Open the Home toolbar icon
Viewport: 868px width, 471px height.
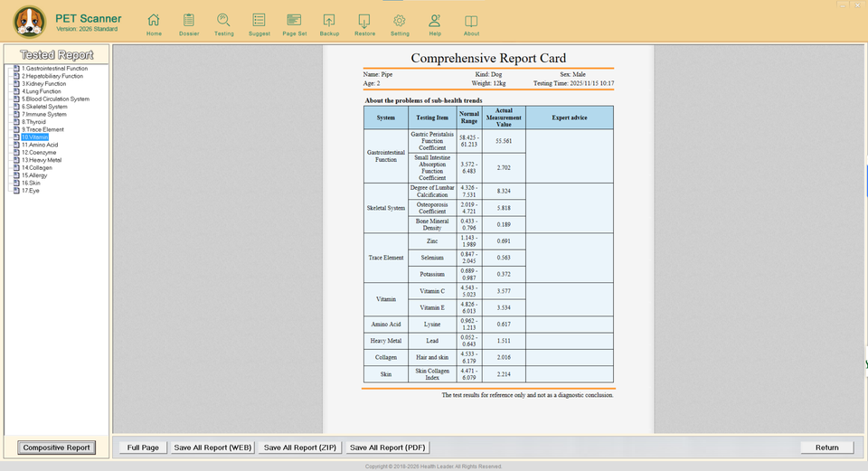(154, 25)
